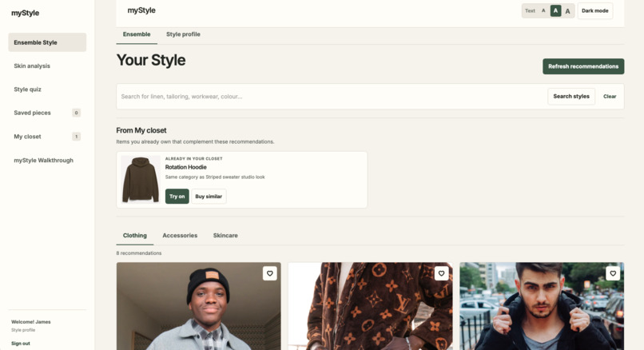Select the Skincare tab
The height and width of the screenshot is (350, 644).
coord(225,236)
